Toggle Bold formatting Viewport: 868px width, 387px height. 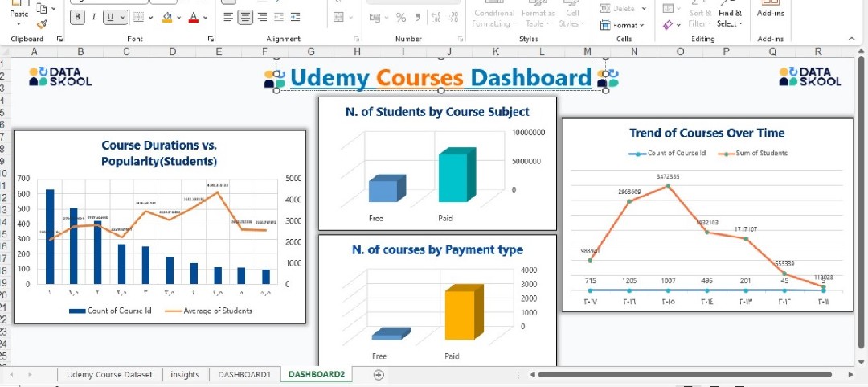tap(77, 17)
